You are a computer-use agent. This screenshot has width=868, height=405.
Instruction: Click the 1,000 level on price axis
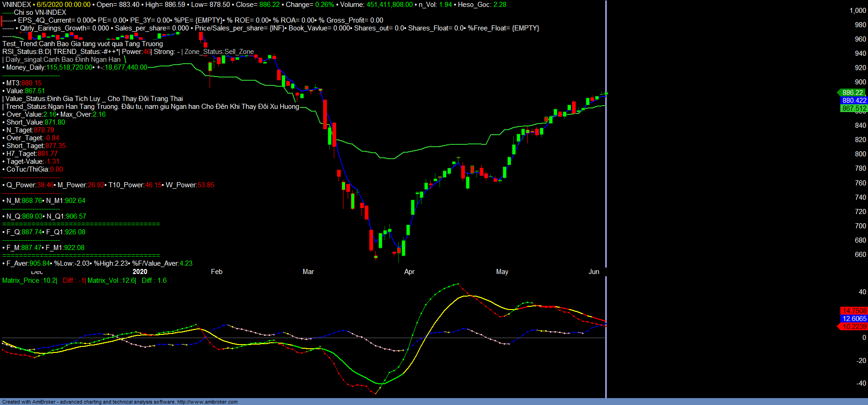pyautogui.click(x=857, y=11)
